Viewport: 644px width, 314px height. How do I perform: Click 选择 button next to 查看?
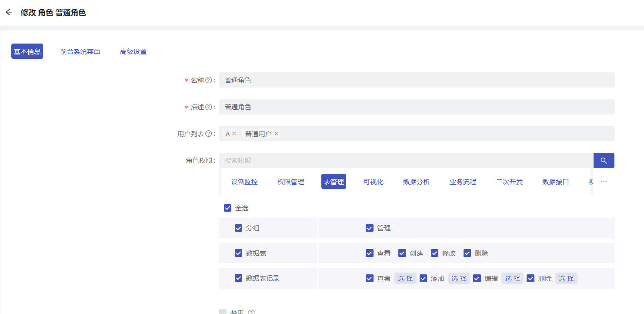405,278
